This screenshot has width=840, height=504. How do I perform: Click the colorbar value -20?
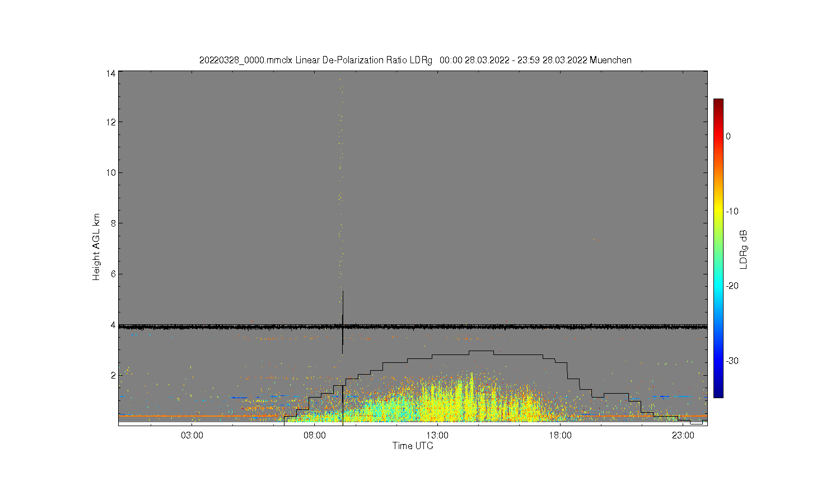click(x=732, y=286)
